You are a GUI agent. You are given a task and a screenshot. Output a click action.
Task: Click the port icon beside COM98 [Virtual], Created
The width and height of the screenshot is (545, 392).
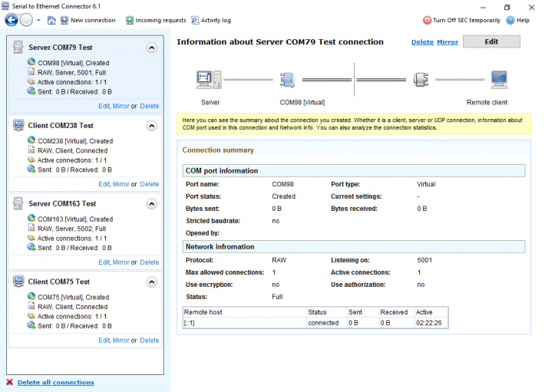coord(31,62)
